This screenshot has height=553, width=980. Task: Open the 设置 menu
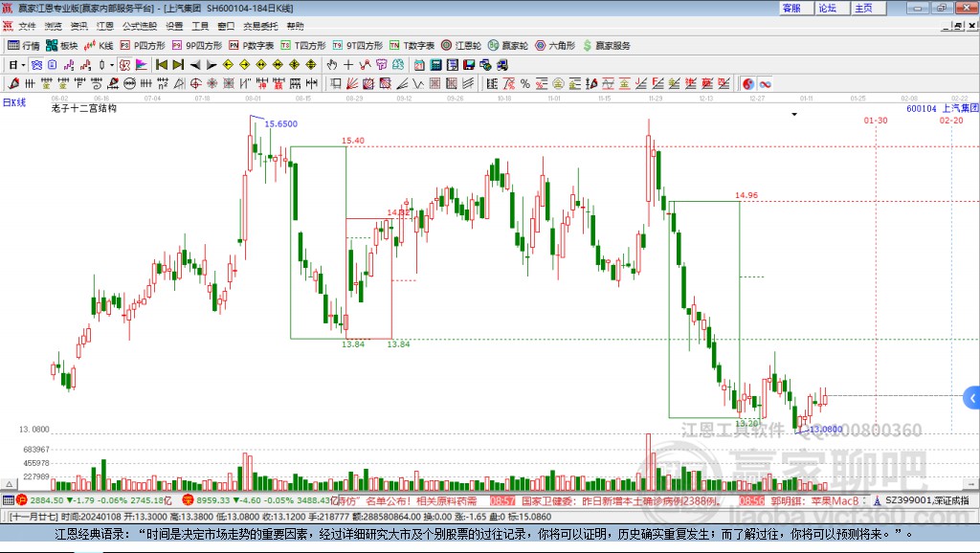coord(174,26)
